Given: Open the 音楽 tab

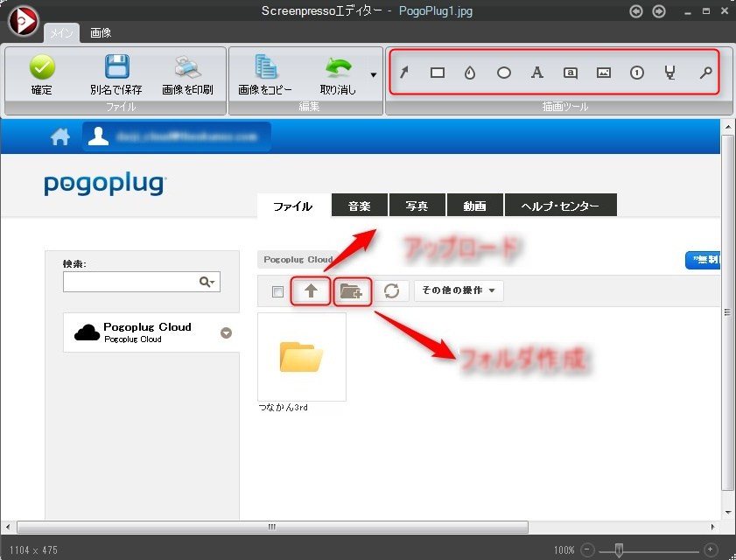Looking at the screenshot, I should (x=360, y=206).
